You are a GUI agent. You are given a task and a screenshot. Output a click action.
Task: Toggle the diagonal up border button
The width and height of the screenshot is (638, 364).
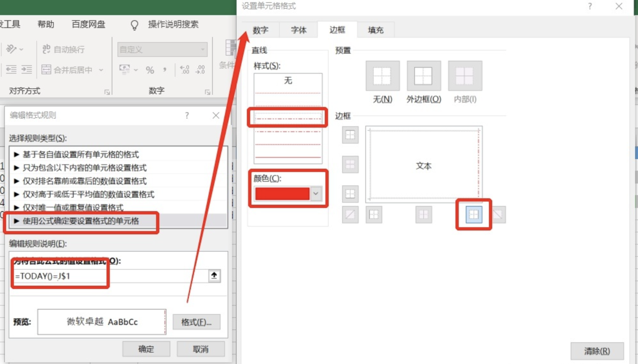tap(350, 214)
